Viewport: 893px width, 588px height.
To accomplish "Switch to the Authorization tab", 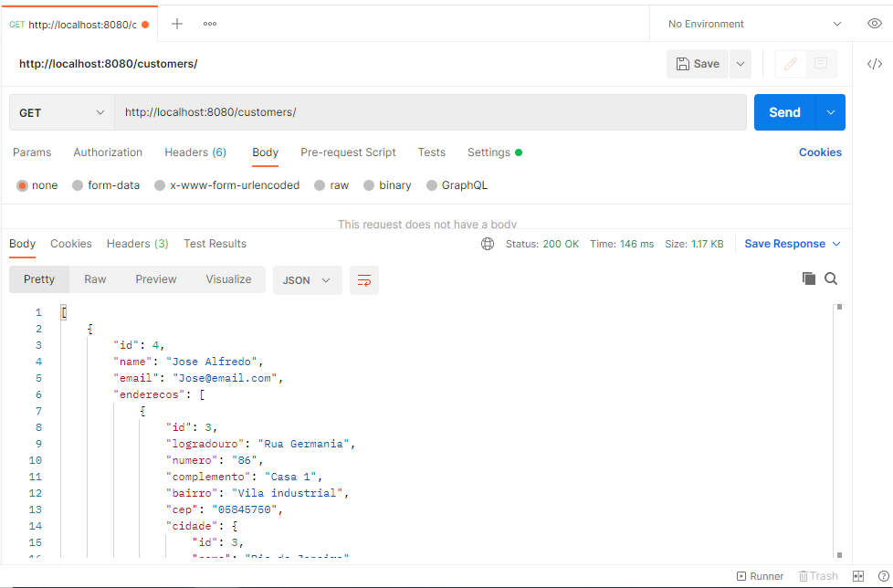I will tap(108, 152).
